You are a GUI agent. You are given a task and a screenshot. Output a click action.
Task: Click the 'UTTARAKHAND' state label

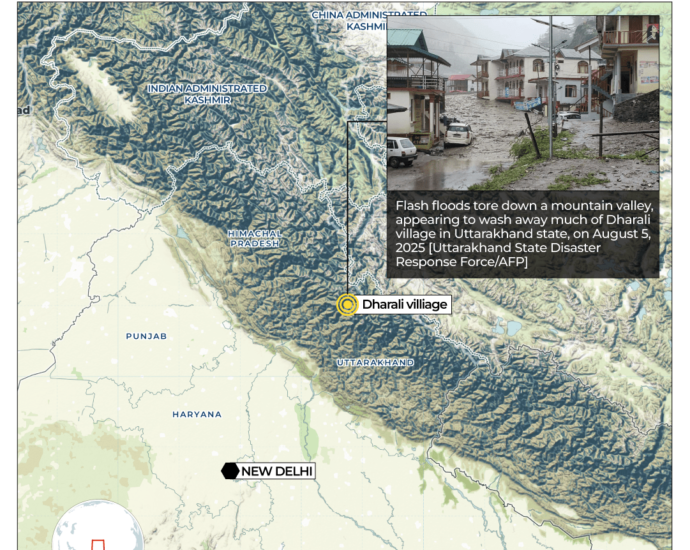coord(375,363)
